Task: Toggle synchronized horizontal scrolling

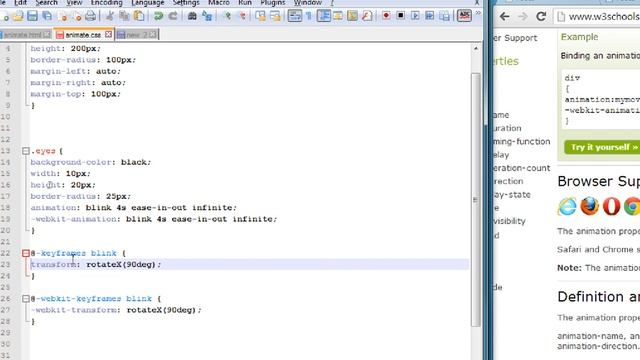Action: click(275, 16)
